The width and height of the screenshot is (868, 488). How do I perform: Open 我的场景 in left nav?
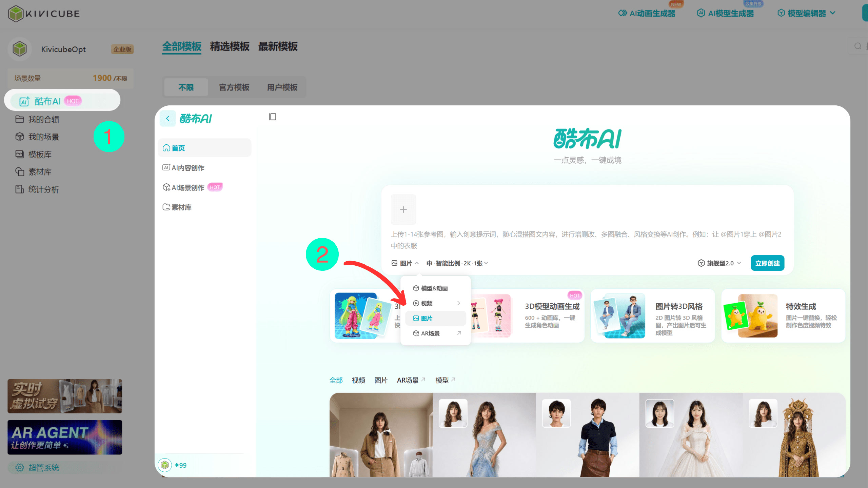pos(37,137)
